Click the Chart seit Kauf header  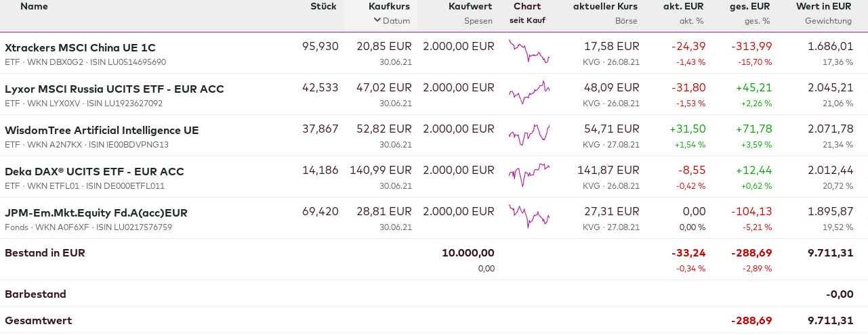[527, 6]
